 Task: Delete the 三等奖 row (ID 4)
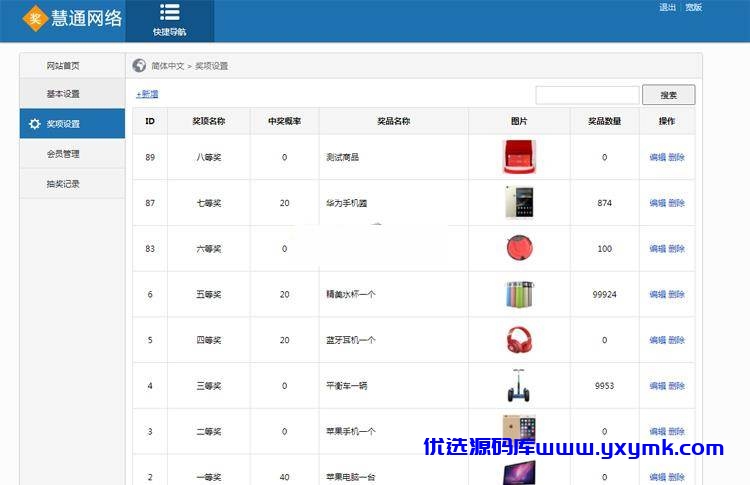(x=676, y=386)
